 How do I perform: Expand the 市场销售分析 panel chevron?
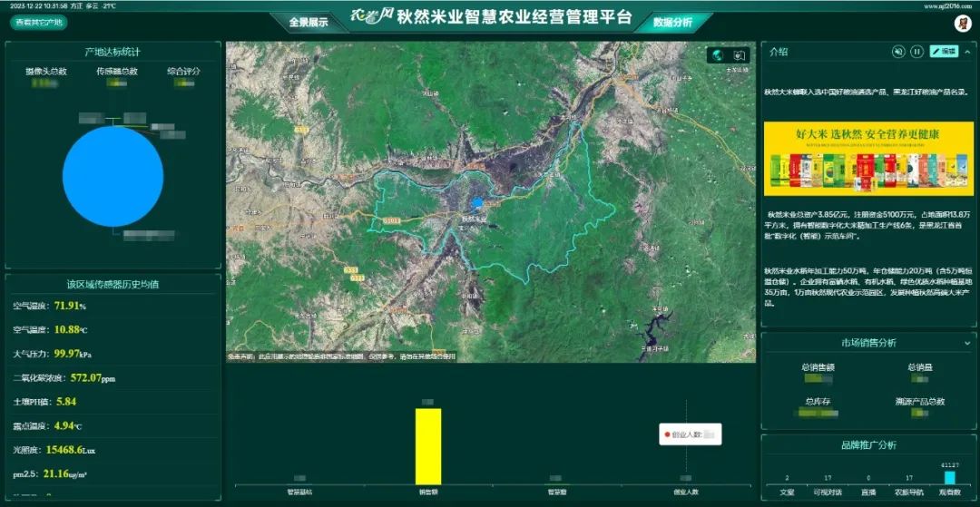966,343
